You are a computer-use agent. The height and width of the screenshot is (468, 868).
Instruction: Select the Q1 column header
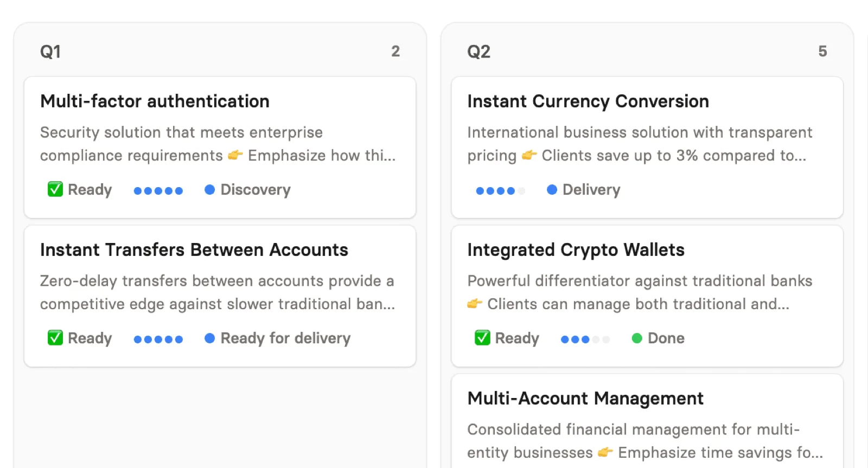[x=50, y=52]
